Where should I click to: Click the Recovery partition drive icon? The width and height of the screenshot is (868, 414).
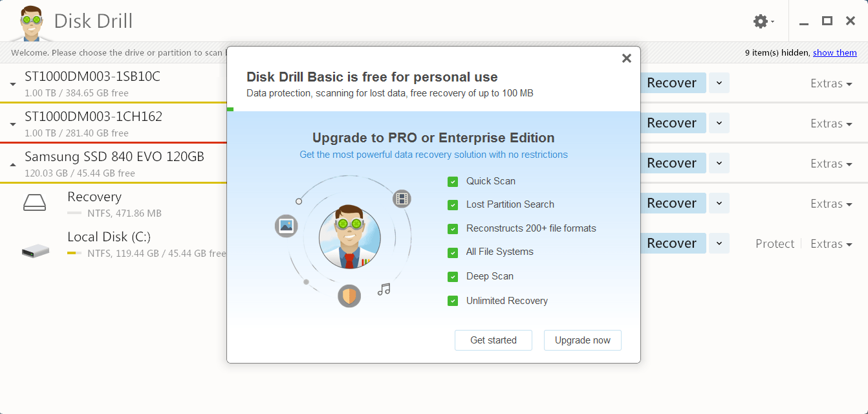[35, 204]
